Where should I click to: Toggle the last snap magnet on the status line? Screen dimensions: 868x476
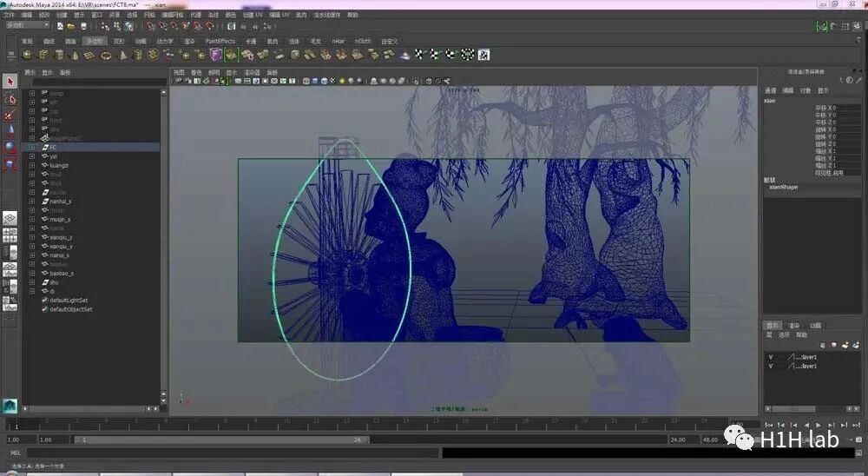[209, 26]
